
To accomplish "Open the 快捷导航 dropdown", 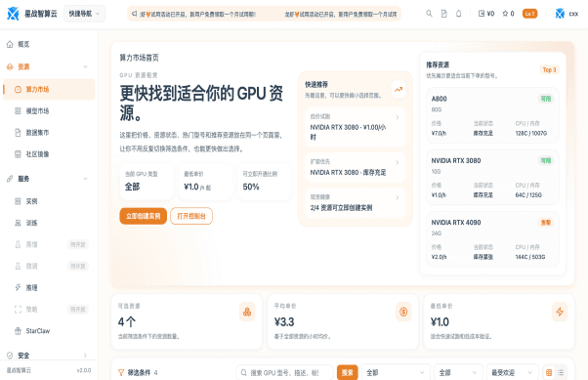I will 84,14.
